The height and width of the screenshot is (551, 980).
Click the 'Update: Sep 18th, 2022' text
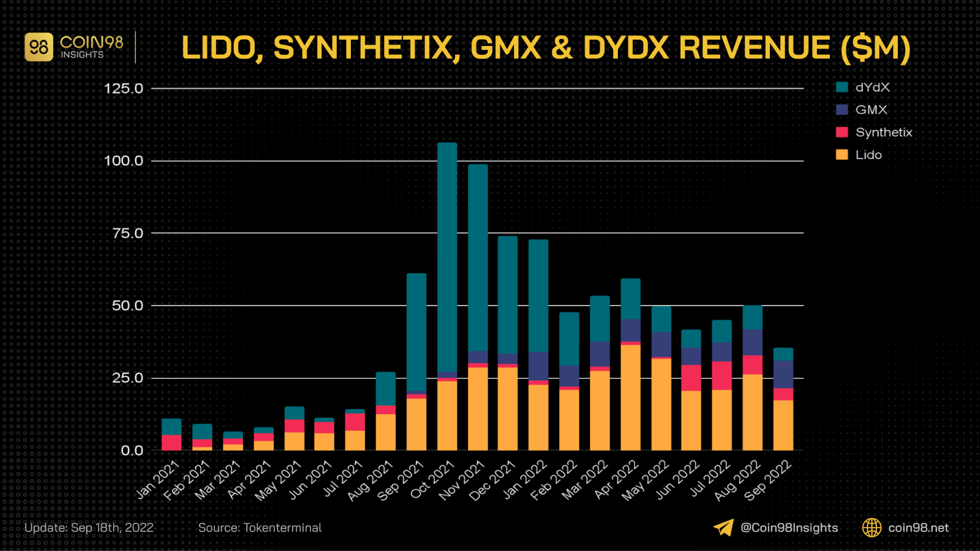pos(89,528)
